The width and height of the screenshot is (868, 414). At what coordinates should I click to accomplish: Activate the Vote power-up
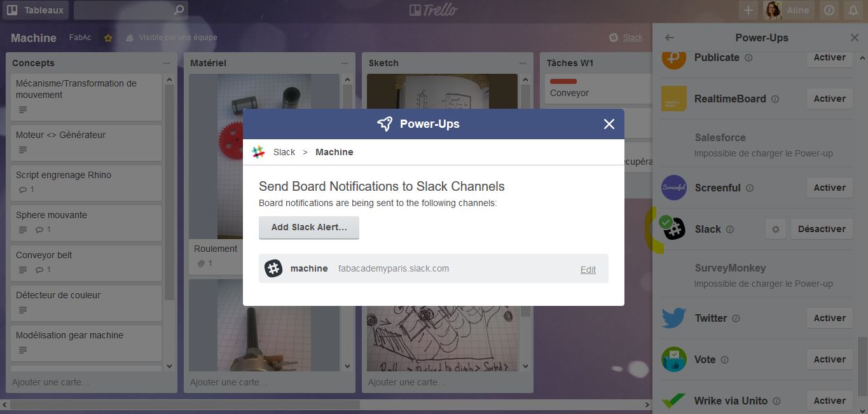[830, 359]
